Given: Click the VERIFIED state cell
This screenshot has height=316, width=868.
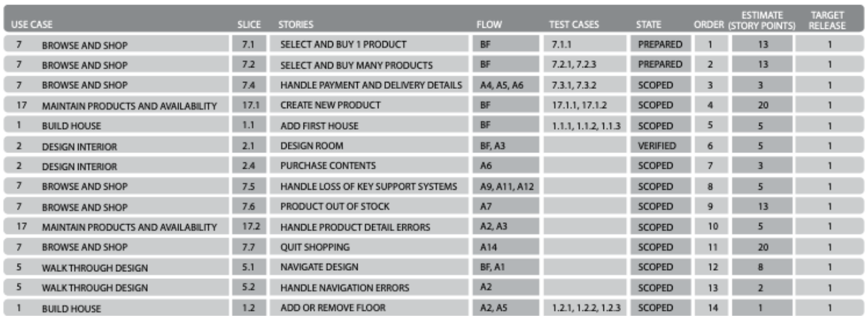Looking at the screenshot, I should click(657, 146).
